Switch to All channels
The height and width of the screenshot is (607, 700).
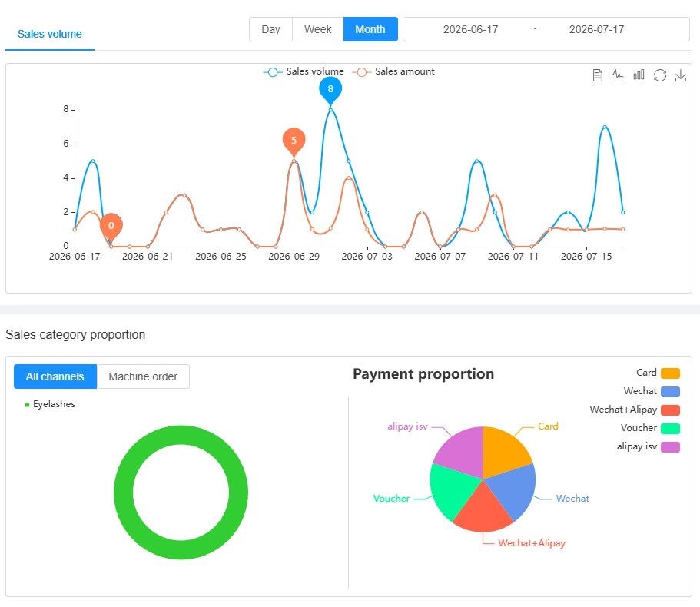55,376
